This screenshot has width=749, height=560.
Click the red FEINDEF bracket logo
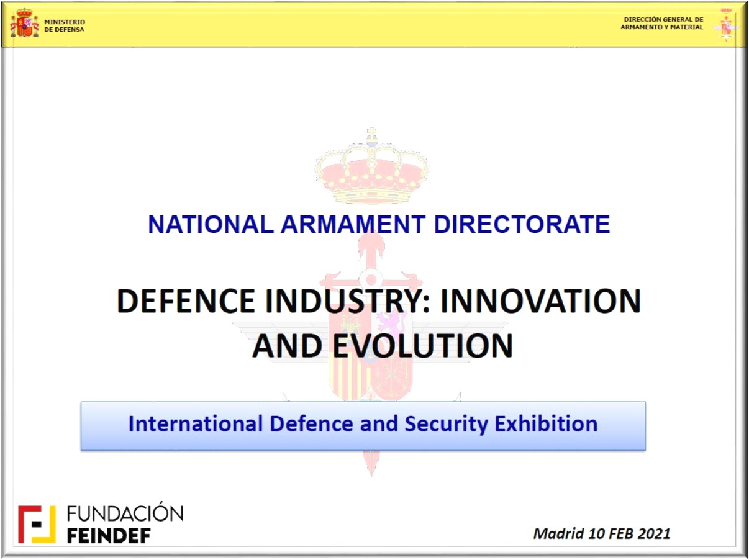pyautogui.click(x=37, y=525)
